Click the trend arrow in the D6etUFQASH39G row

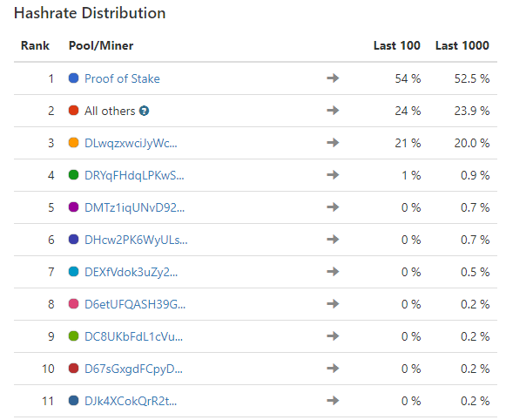333,304
